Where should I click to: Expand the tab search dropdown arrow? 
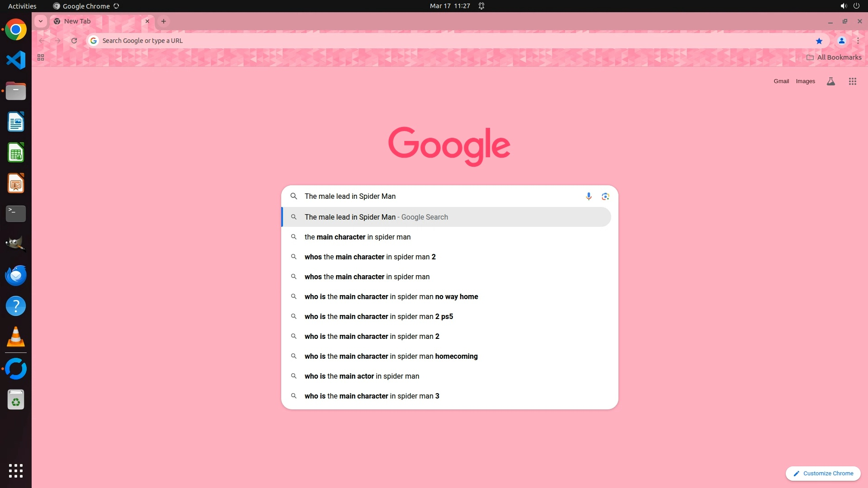pos(41,21)
